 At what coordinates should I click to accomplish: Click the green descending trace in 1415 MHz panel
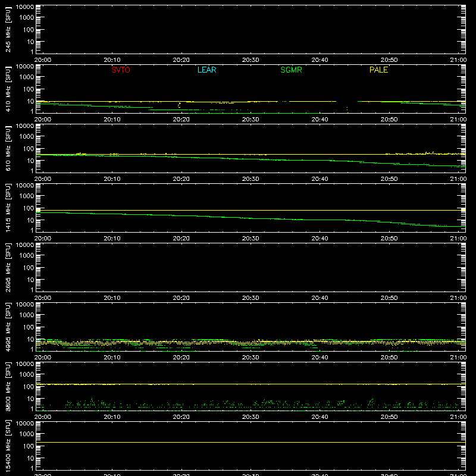250,218
